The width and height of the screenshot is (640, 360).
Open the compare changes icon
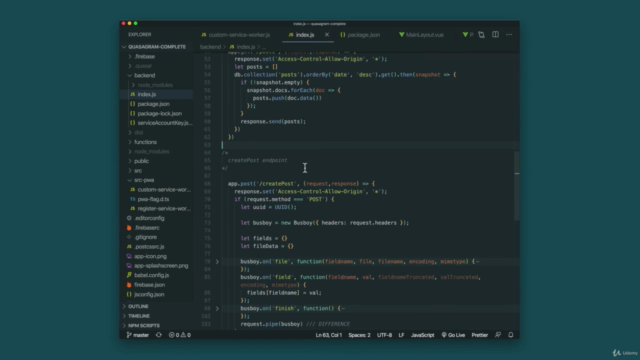point(482,35)
